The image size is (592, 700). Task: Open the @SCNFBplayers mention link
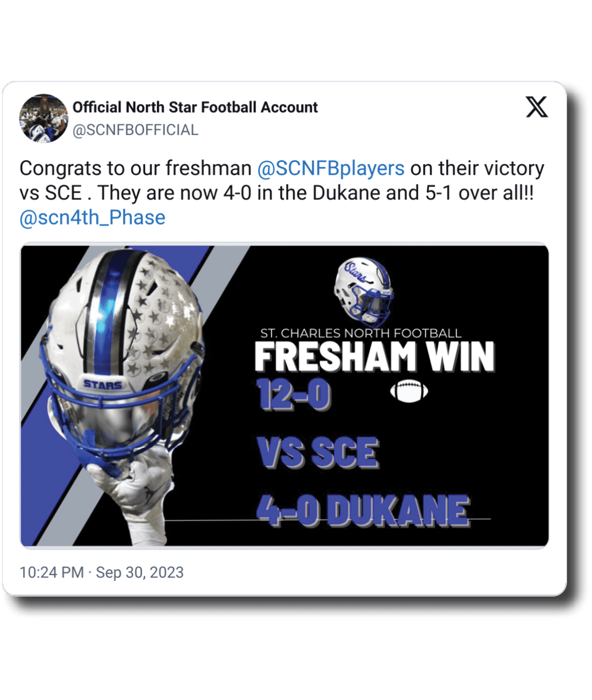pyautogui.click(x=331, y=168)
